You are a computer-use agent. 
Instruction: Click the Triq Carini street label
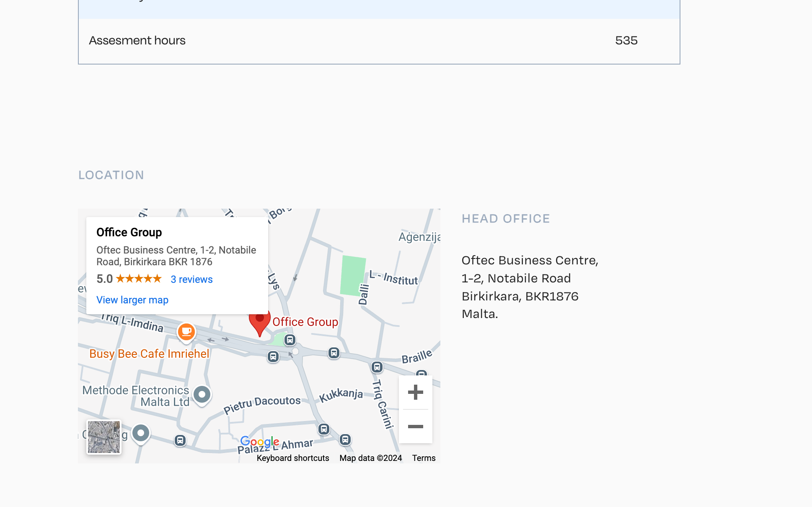383,404
